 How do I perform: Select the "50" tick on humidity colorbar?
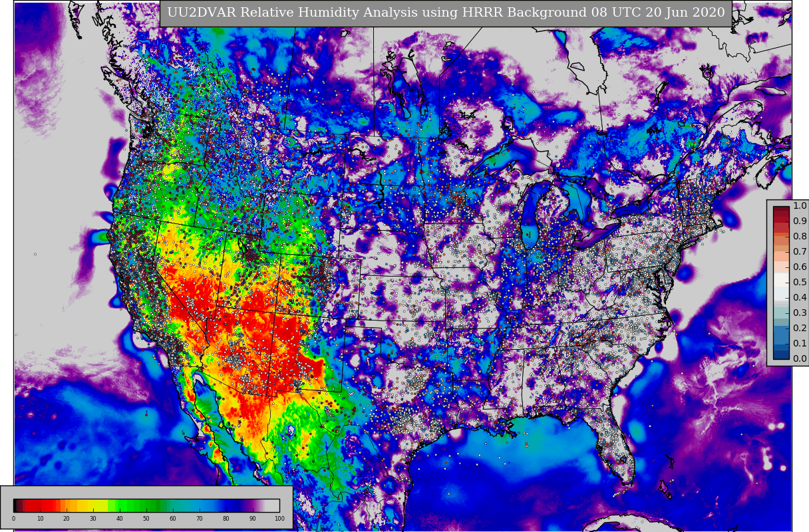pos(146,519)
